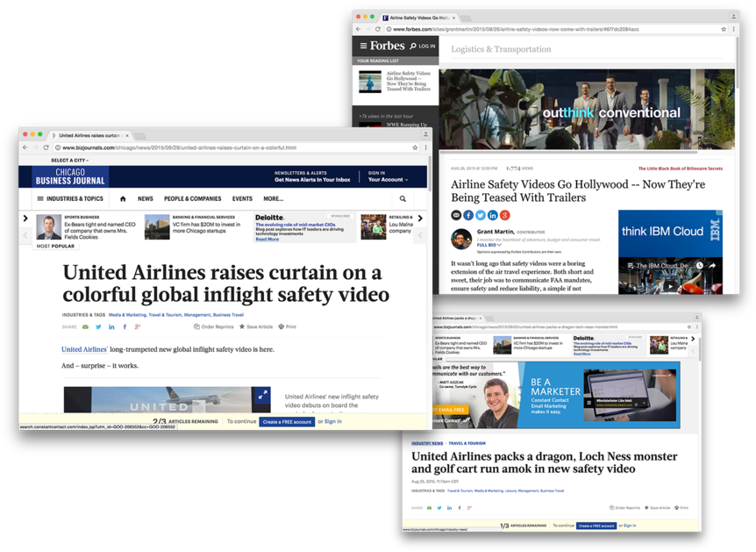Click Media & Marketing tag link

pyautogui.click(x=127, y=314)
